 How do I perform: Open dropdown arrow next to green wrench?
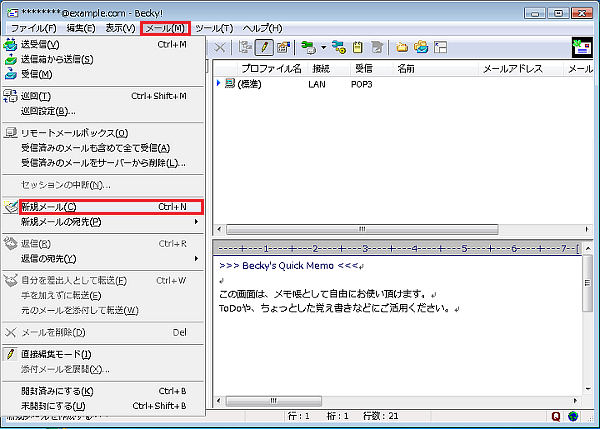(324, 48)
